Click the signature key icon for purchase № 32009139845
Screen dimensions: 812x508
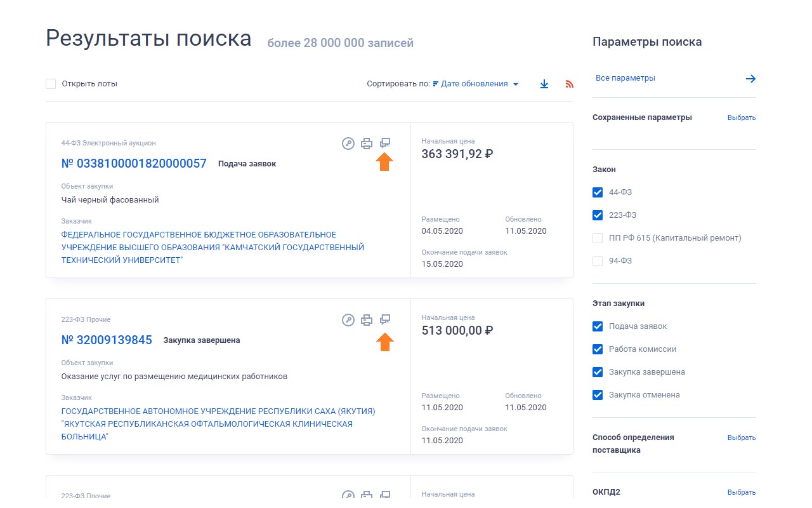click(348, 320)
